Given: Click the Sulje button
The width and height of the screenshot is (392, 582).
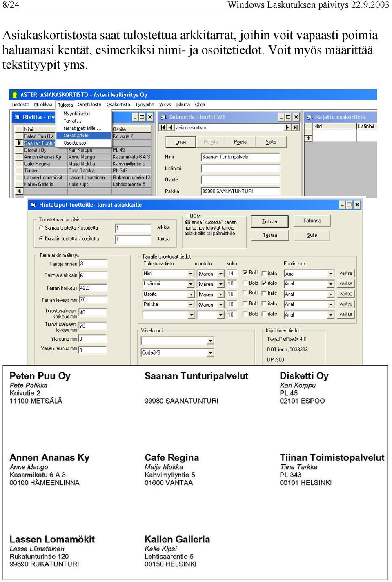Looking at the screenshot, I should pos(312,235).
